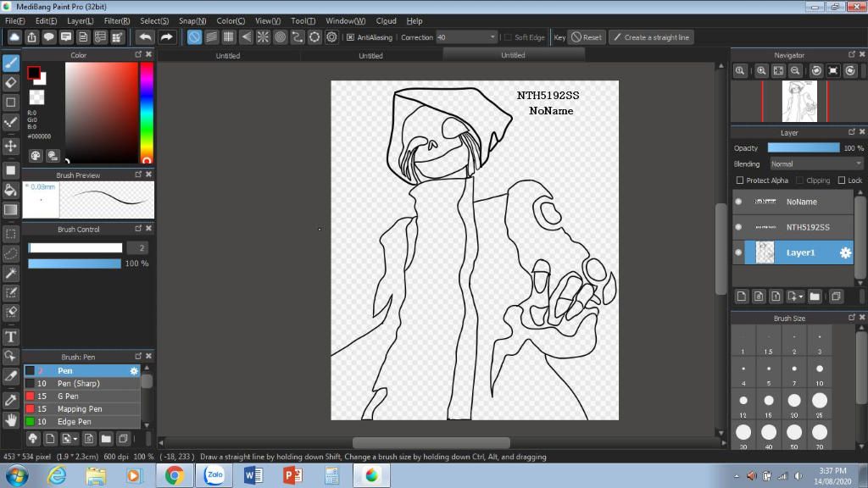Open the cloud icon in the toolbar
The image size is (868, 488).
coord(14,37)
